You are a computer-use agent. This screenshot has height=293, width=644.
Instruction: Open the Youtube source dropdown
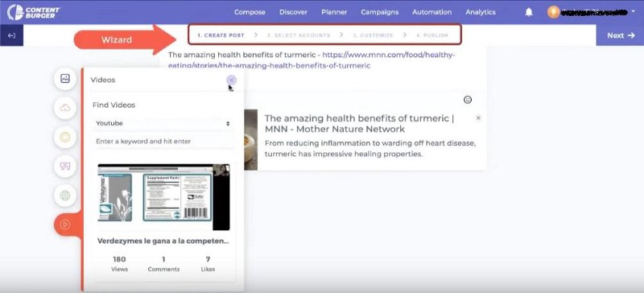[x=163, y=123]
